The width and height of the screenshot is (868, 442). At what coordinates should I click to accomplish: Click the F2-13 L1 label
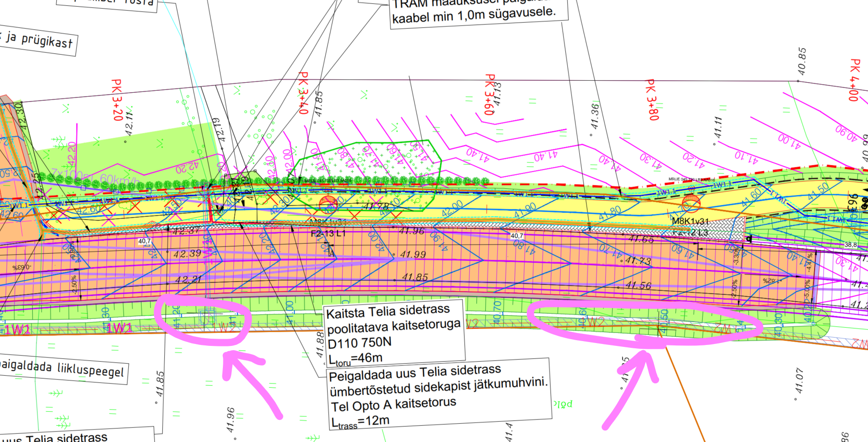click(328, 233)
